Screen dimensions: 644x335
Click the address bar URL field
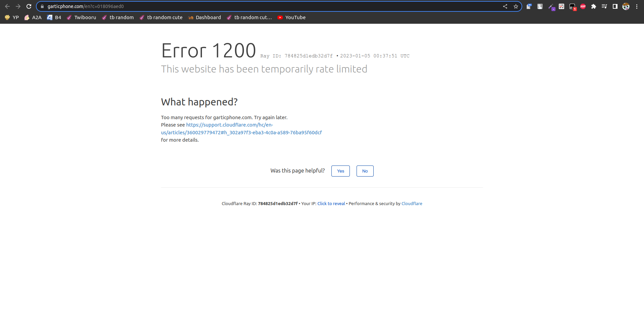pyautogui.click(x=268, y=6)
